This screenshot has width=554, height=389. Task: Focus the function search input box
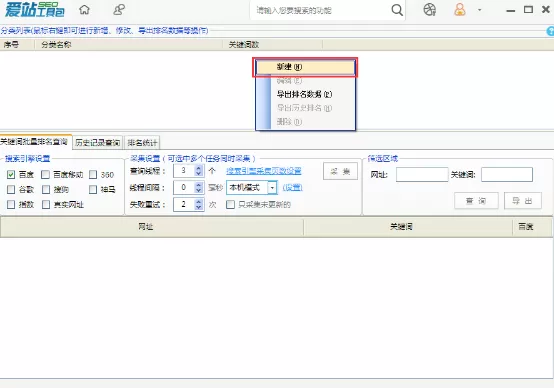pos(322,10)
